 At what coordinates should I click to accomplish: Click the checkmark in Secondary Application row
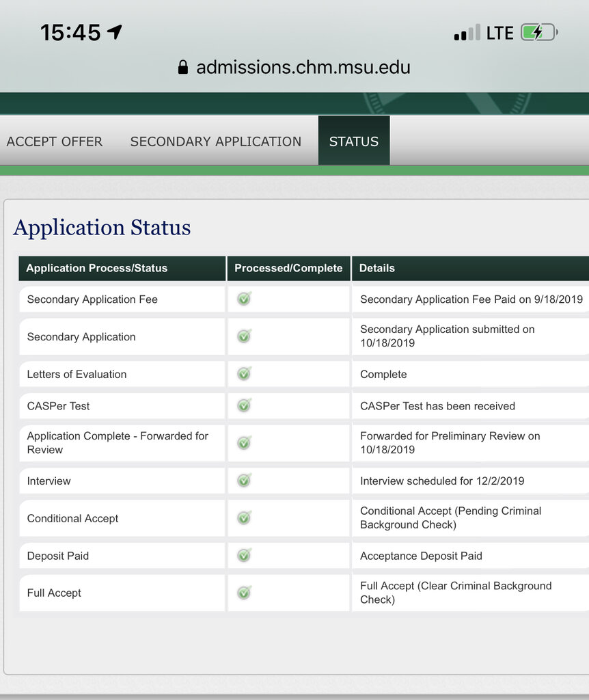(x=244, y=336)
